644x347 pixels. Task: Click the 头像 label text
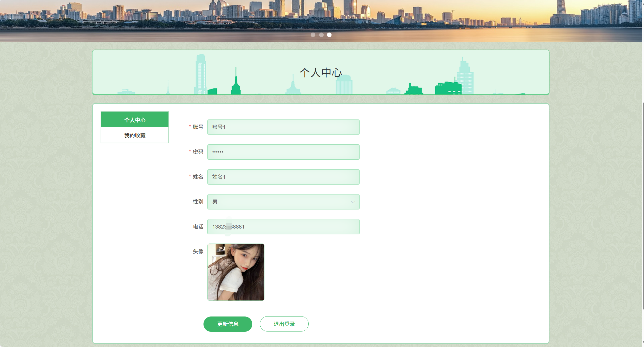pyautogui.click(x=198, y=252)
